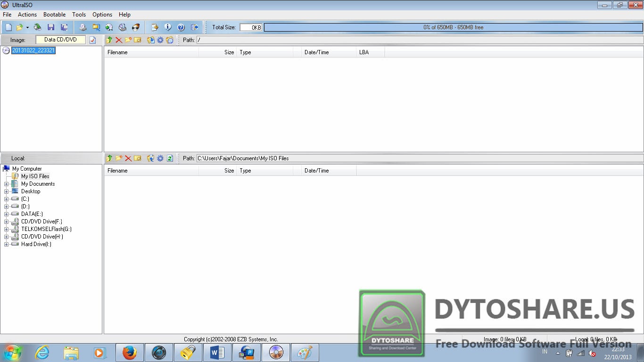
Task: Click the Data CD/DVD image type box
Action: click(x=61, y=40)
